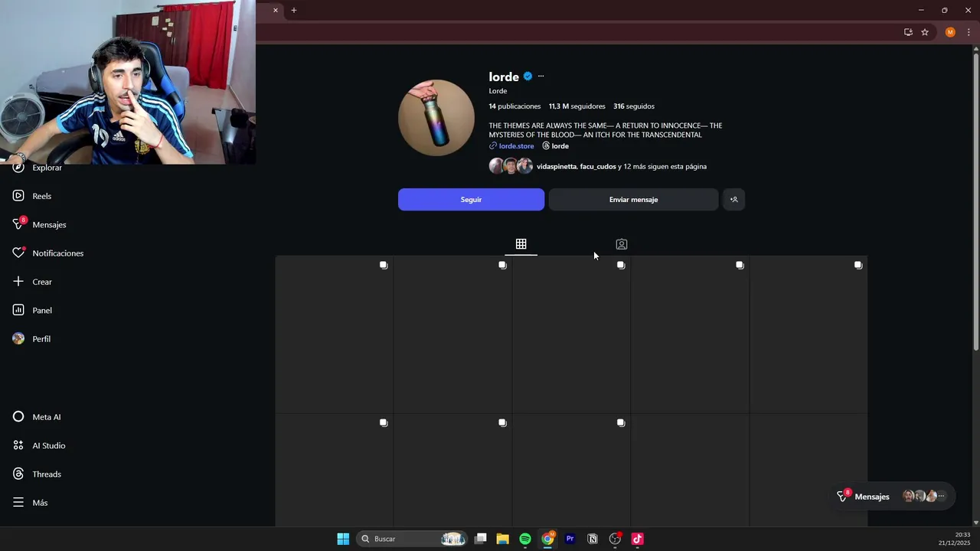This screenshot has height=551, width=980.
Task: Open Spotify from the taskbar
Action: pos(525,539)
